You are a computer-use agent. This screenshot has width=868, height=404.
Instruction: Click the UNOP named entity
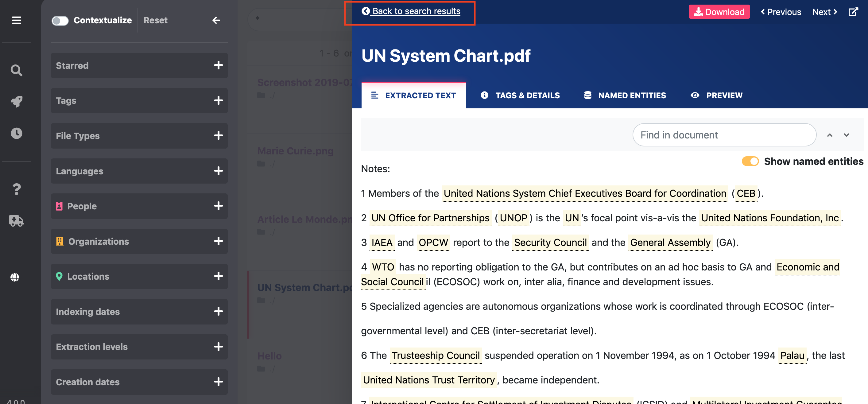coord(513,218)
